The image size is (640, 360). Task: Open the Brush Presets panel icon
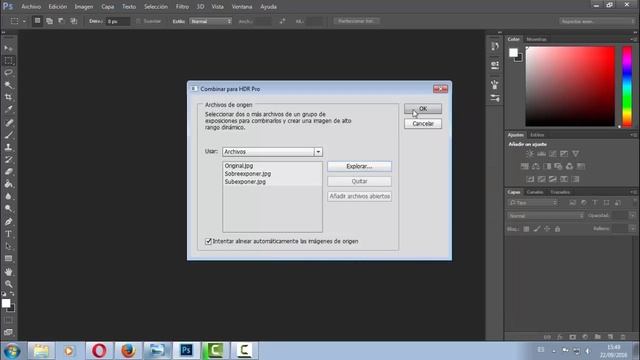point(495,98)
